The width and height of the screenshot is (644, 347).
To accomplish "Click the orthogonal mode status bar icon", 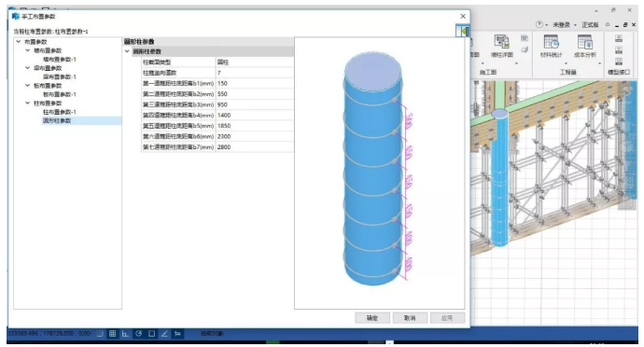I will click(x=125, y=333).
